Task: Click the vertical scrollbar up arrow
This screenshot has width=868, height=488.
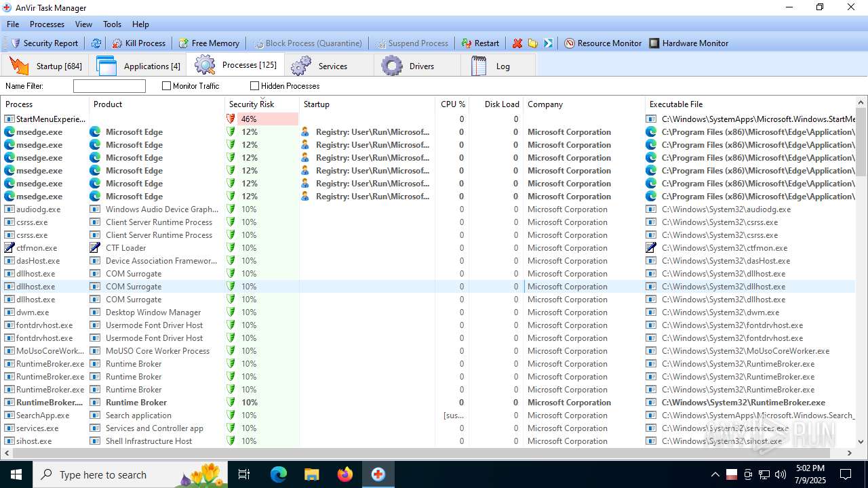Action: tap(861, 103)
